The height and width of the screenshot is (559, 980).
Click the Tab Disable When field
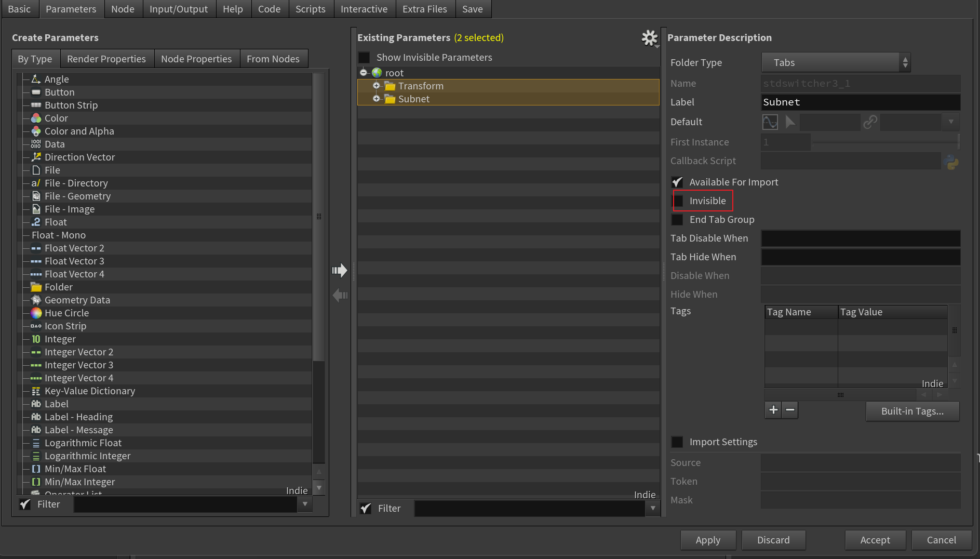tap(861, 238)
